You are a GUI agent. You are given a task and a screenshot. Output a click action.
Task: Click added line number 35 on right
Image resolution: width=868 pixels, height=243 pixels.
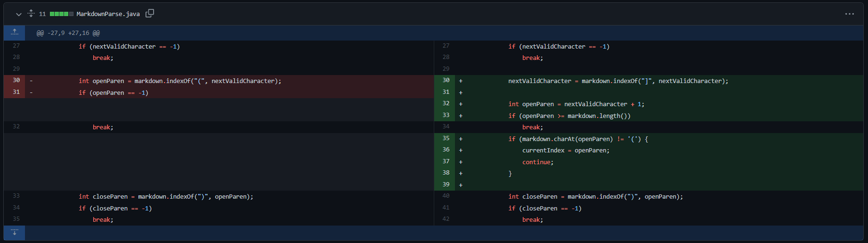pyautogui.click(x=445, y=139)
